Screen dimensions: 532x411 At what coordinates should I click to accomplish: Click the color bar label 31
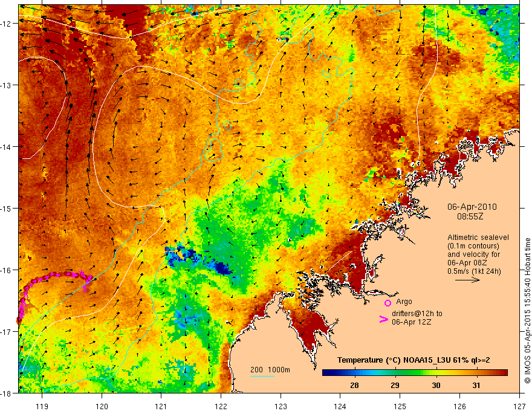point(476,385)
